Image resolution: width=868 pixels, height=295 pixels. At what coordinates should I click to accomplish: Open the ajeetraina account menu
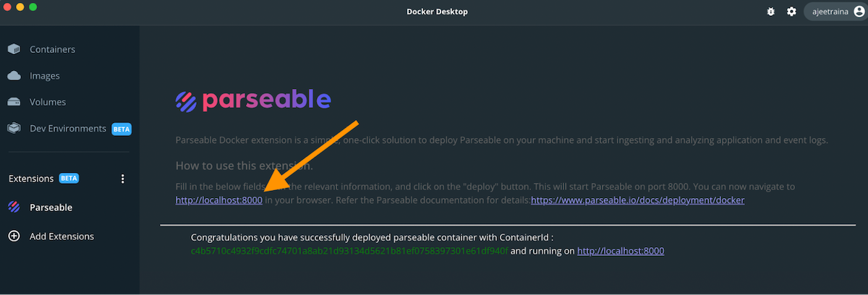(x=834, y=12)
